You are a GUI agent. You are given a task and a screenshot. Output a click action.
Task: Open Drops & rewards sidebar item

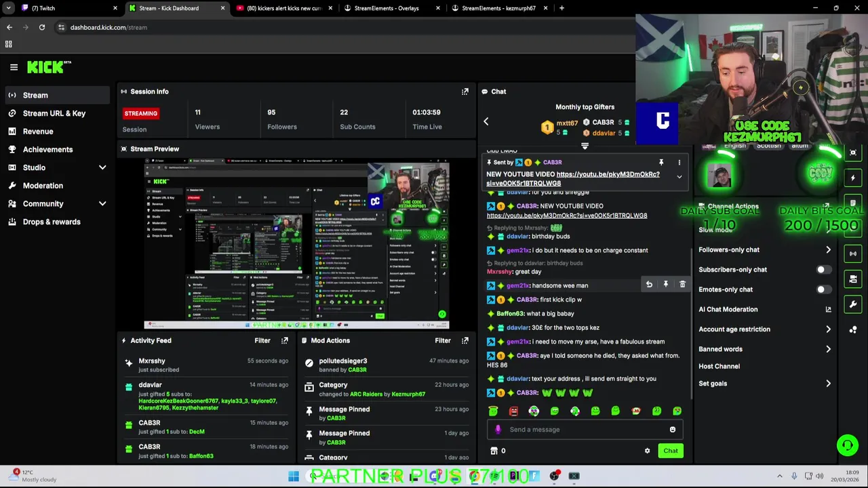(56, 222)
